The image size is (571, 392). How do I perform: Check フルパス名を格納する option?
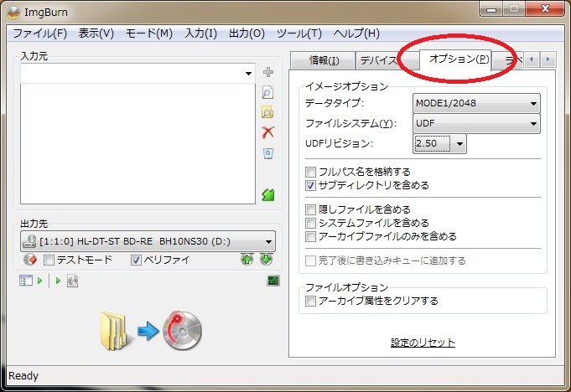point(310,172)
